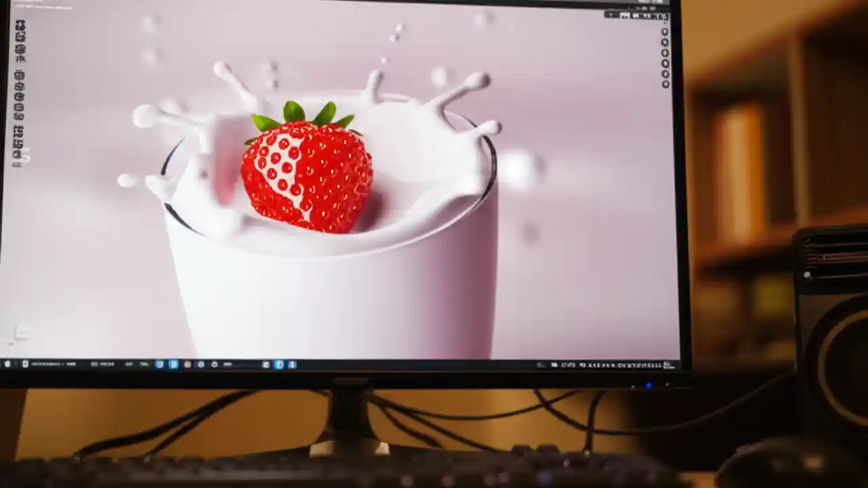The height and width of the screenshot is (488, 868).
Task: Open the browser icon pinned to the taskbar
Action: [x=173, y=365]
